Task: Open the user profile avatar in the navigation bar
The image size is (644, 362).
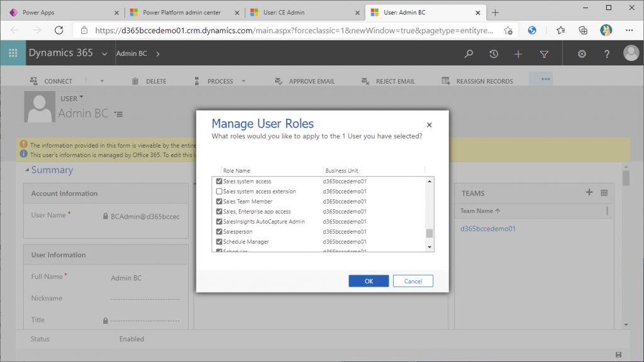Action: [x=631, y=53]
